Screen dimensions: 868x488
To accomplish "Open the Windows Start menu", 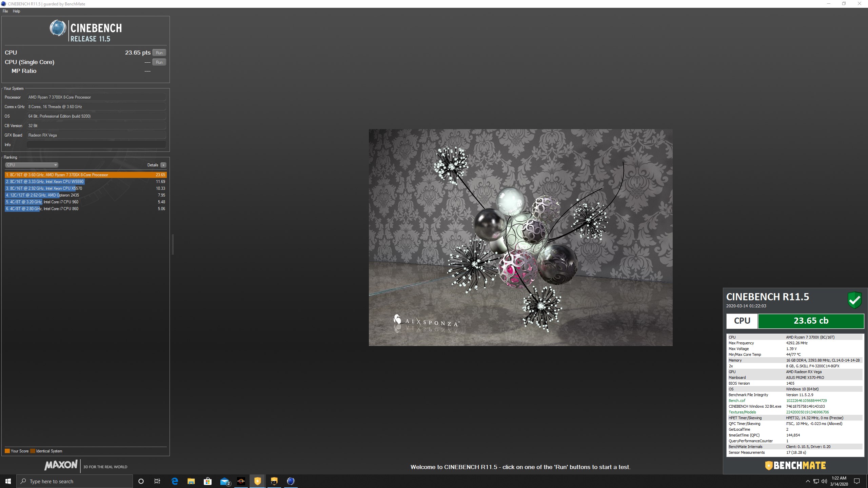I will pos(8,481).
